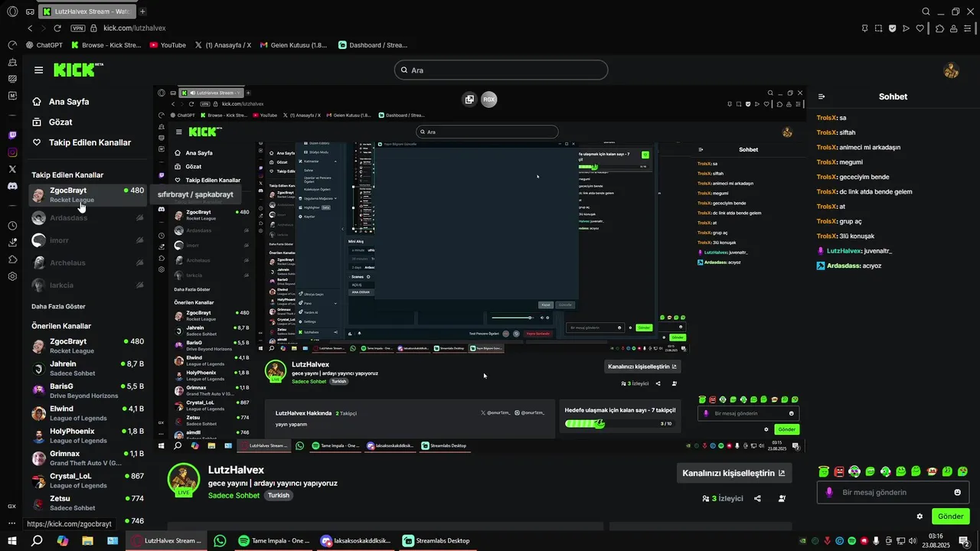Open Elwind recommended channel

point(87,413)
